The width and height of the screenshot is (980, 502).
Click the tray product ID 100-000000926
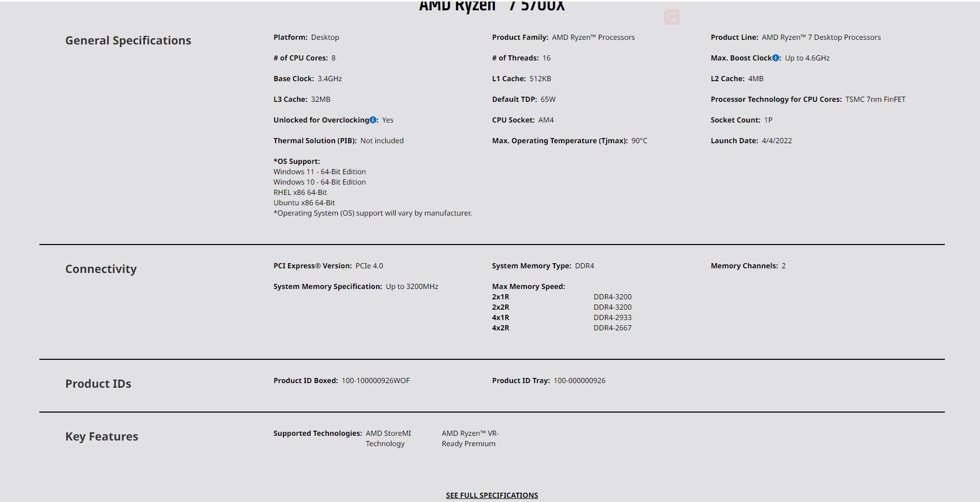click(579, 381)
